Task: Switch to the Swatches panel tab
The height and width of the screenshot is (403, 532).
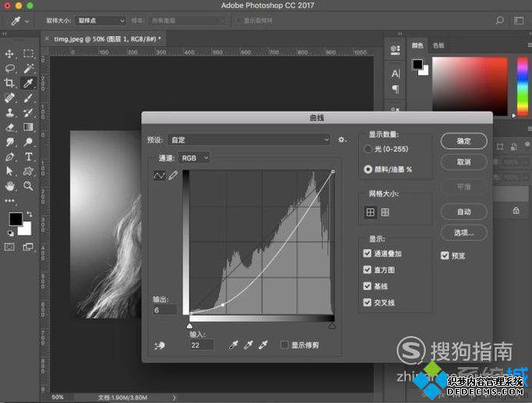Action: click(x=438, y=45)
